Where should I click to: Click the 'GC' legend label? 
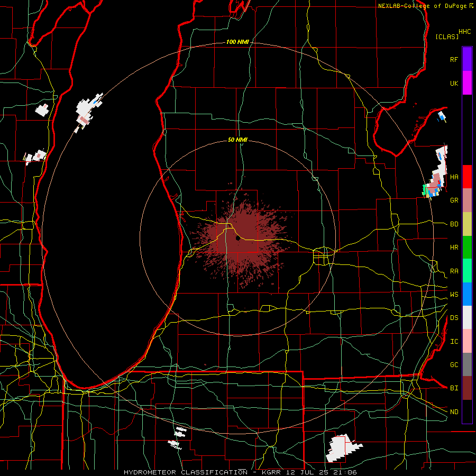coord(454,365)
